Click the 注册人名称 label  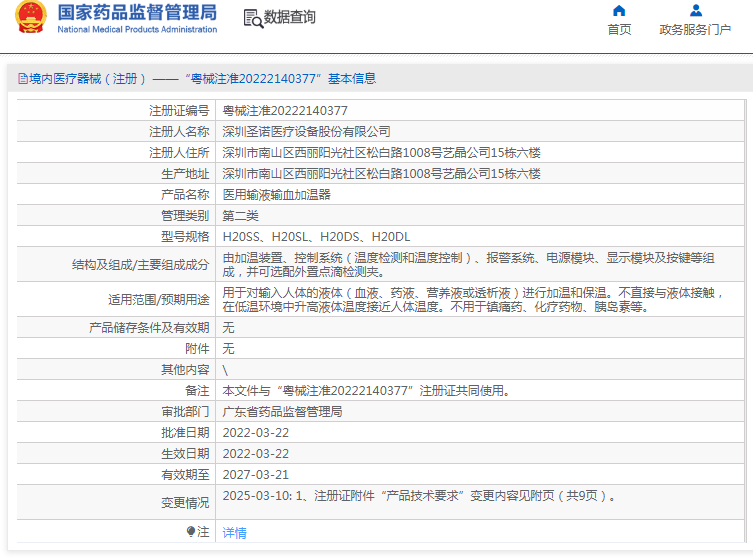pyautogui.click(x=179, y=132)
